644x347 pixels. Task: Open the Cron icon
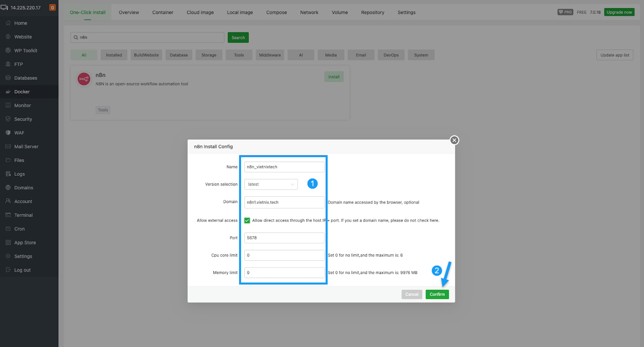[x=8, y=229]
